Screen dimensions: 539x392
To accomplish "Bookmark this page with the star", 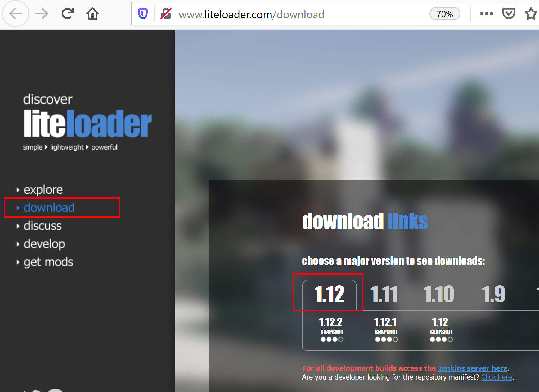I will [531, 14].
